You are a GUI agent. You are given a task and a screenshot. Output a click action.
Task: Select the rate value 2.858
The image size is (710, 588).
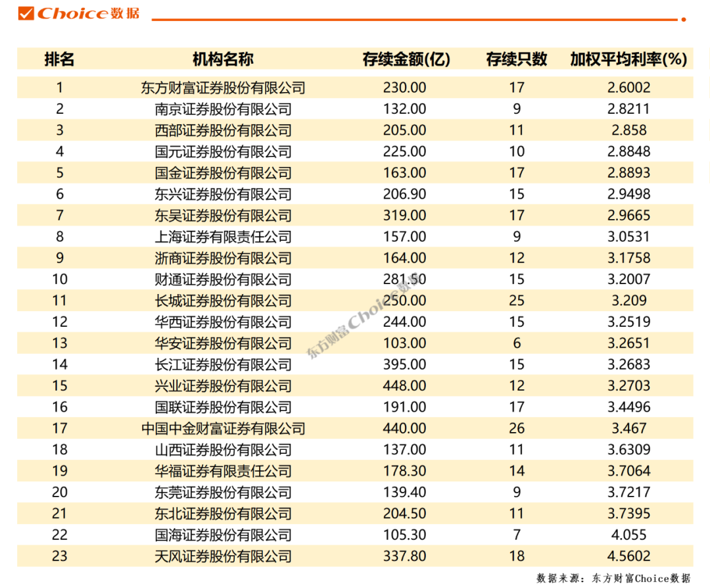628,130
